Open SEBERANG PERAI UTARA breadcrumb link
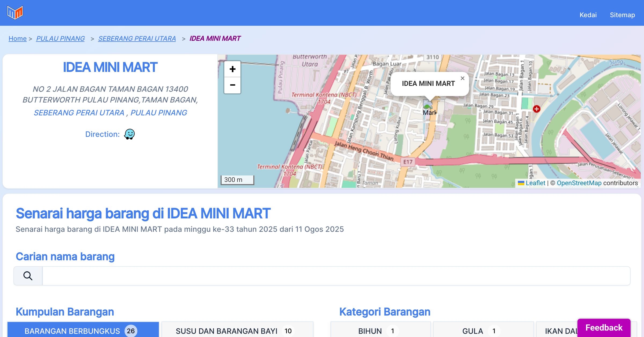Screen dimensions: 644x337 [137, 38]
